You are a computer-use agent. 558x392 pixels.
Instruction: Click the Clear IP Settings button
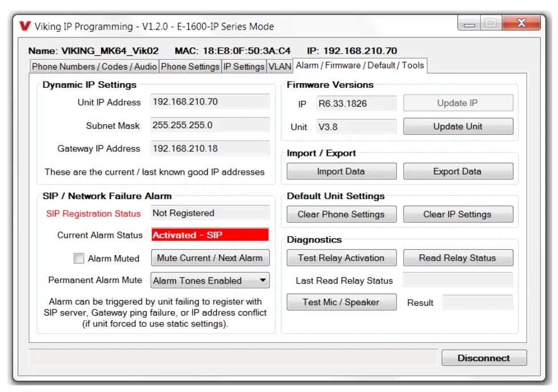point(458,215)
